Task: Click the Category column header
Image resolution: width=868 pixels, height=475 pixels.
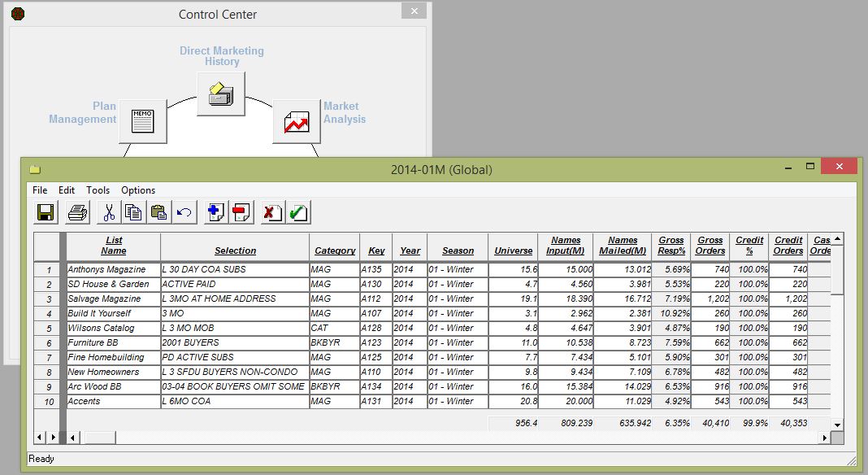Action: point(335,246)
